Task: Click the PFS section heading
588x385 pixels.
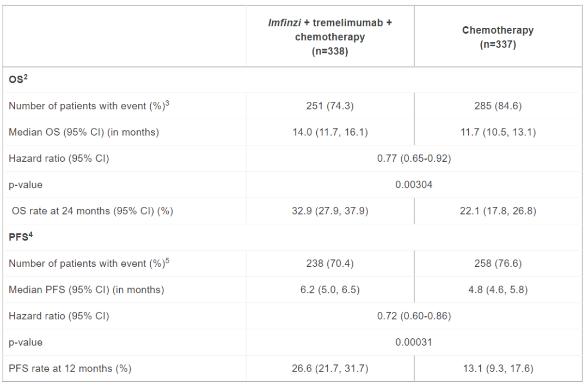Action: click(21, 237)
